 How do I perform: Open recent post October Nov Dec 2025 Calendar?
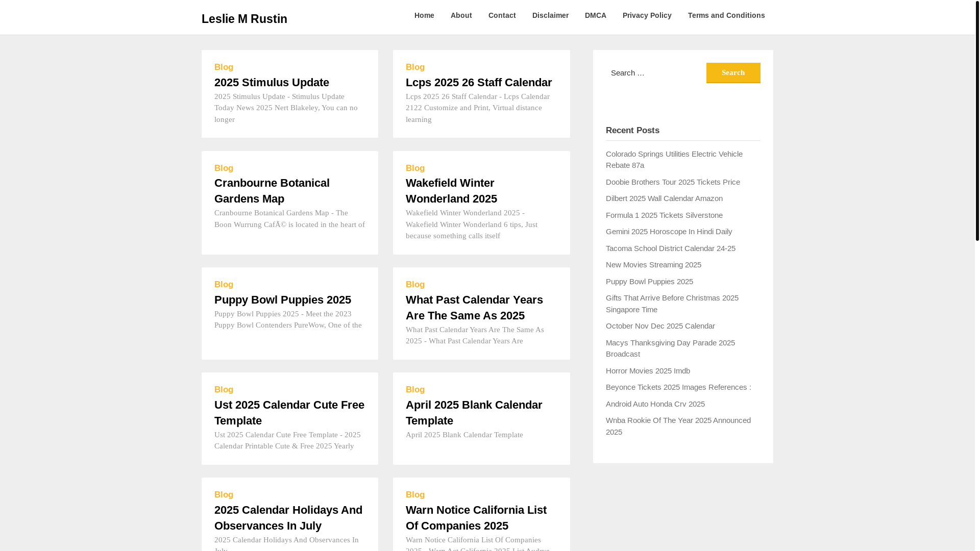tap(660, 326)
